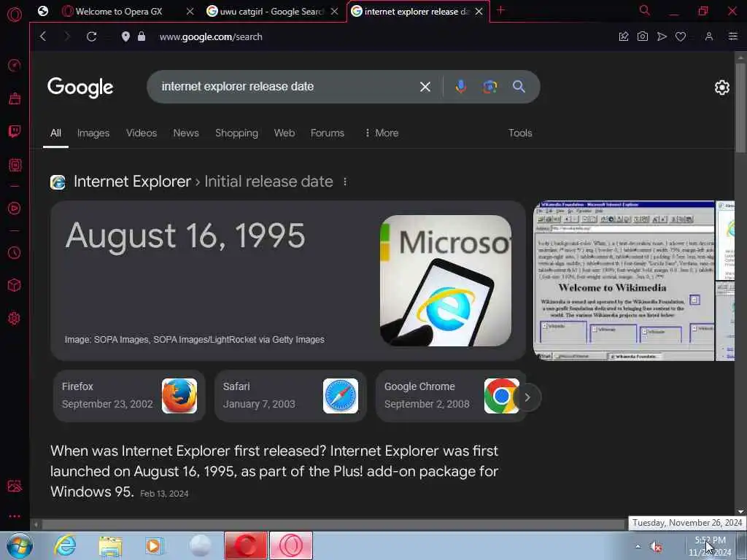This screenshot has width=747, height=560.
Task: Open the send Flow arrow icon
Action: coord(662,36)
